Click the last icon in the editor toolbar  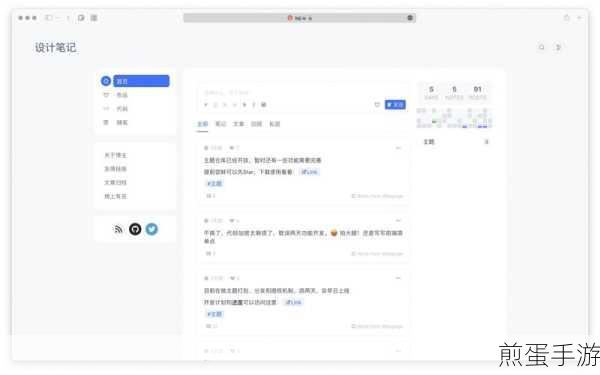264,104
